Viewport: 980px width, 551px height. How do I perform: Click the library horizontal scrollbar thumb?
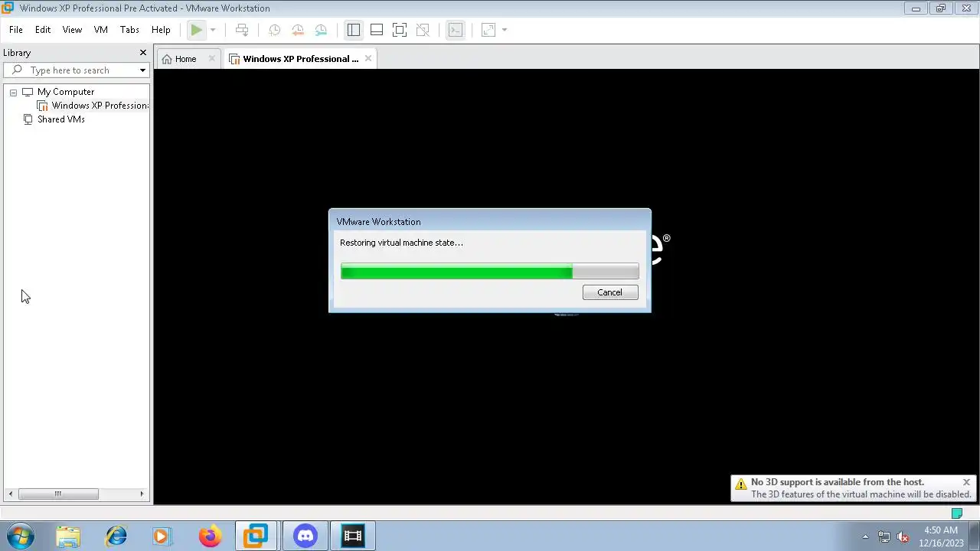[58, 494]
